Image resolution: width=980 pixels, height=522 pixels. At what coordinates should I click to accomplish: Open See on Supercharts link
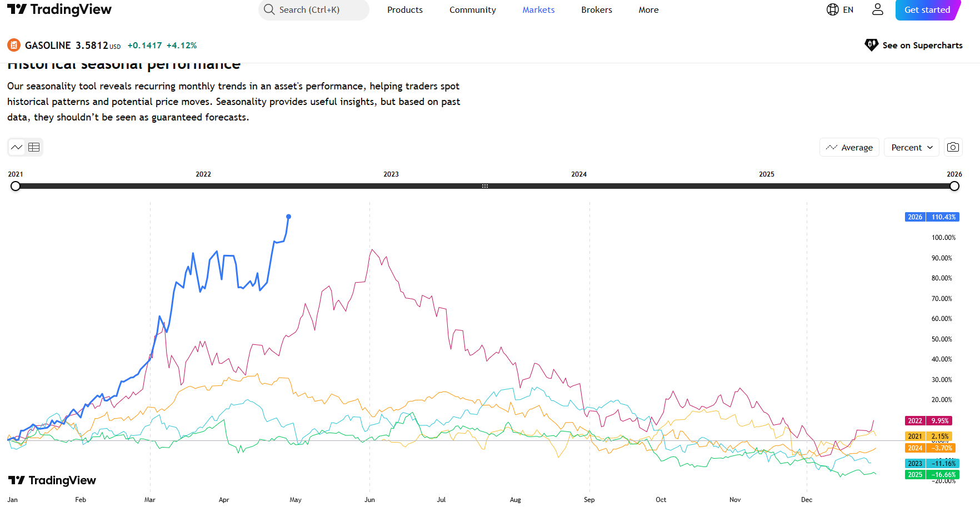coord(914,45)
